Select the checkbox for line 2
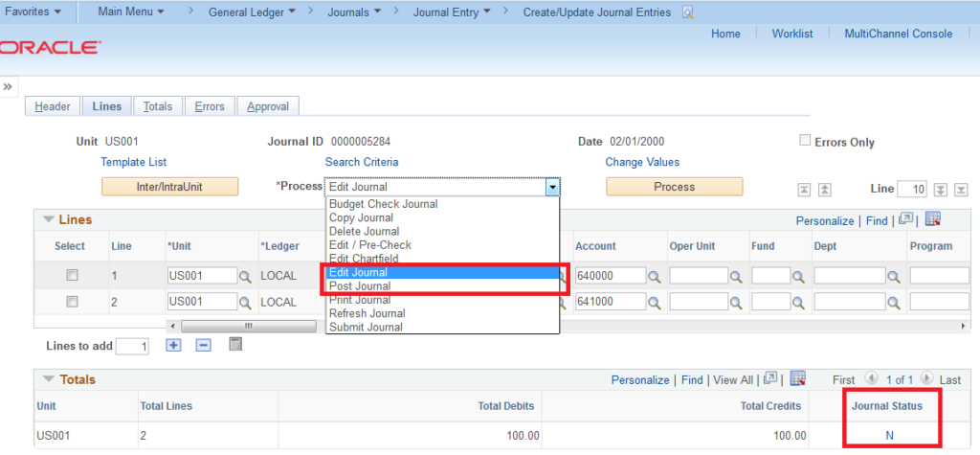980x455 pixels. 73,301
